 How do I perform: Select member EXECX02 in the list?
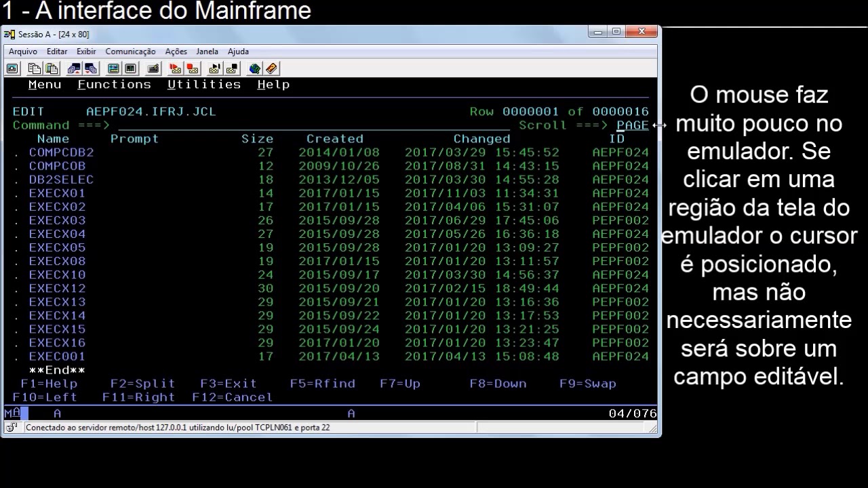coord(57,207)
